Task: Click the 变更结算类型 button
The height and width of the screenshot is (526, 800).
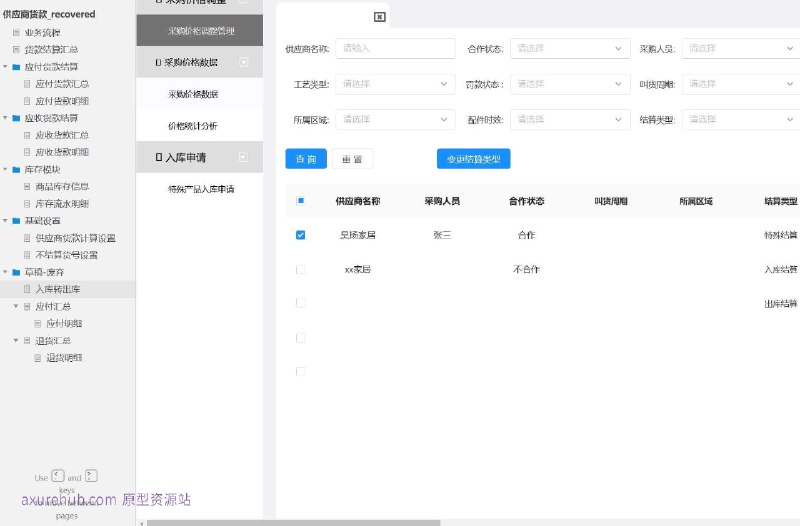Action: [473, 159]
